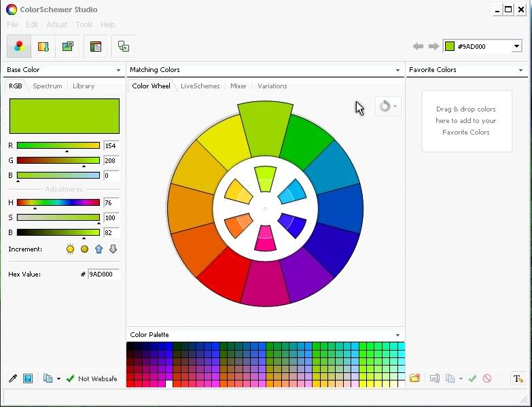Screen dimensions: 532x407
Task: Click the Saturation value field showing 100
Action: point(111,217)
